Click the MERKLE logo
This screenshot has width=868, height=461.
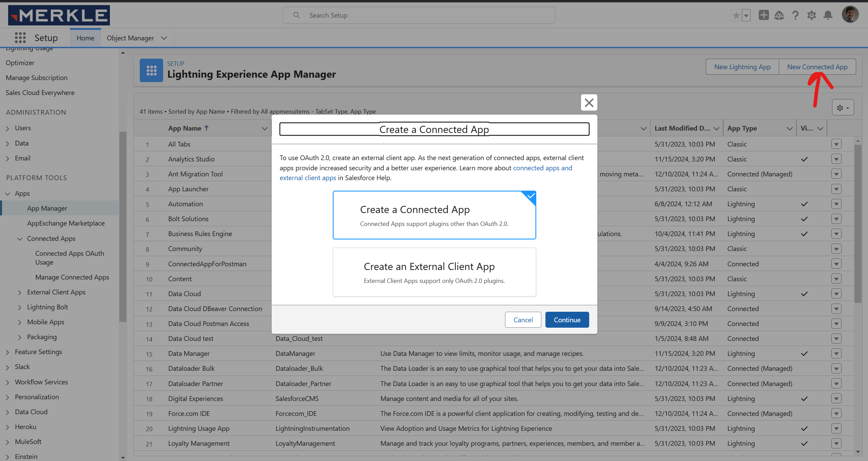click(x=59, y=15)
